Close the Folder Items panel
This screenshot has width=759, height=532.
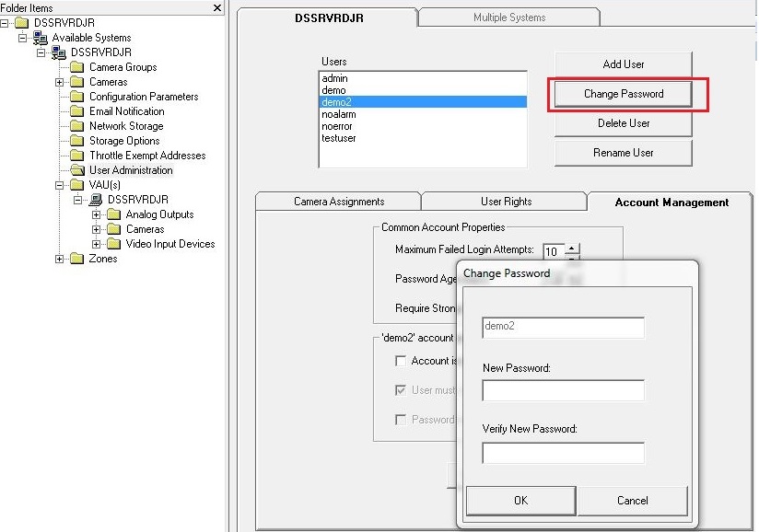tap(217, 7)
